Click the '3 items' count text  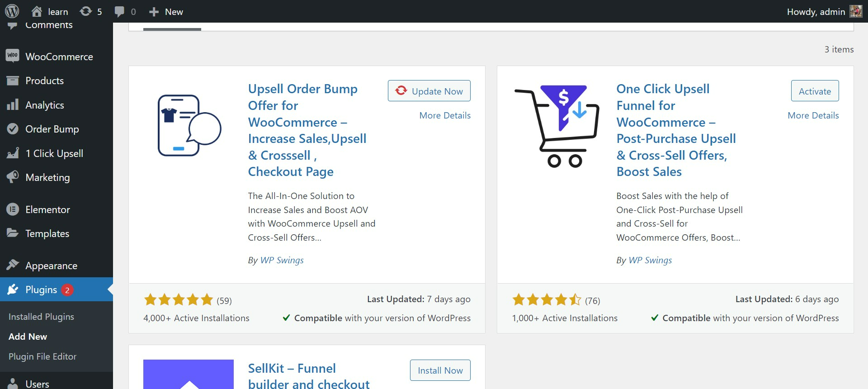pyautogui.click(x=839, y=49)
